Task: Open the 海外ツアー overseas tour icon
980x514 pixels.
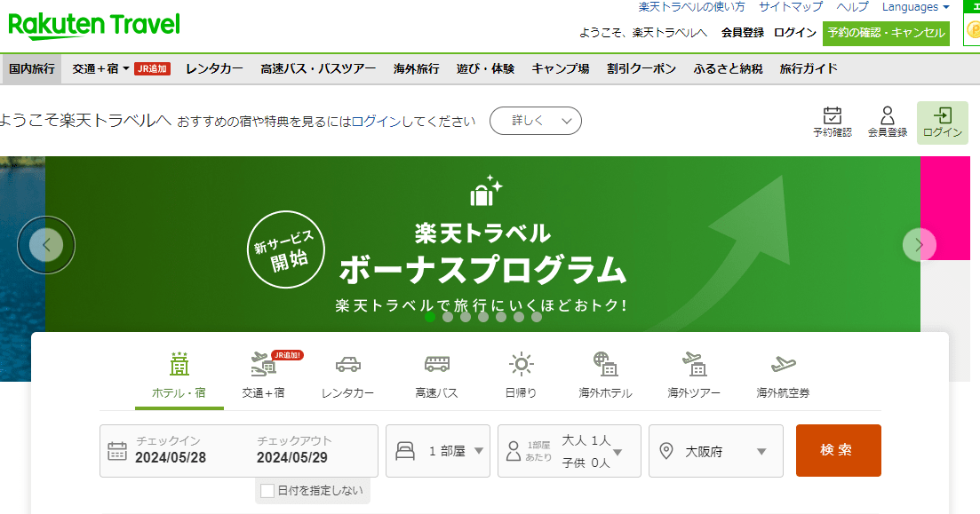Action: click(x=694, y=365)
